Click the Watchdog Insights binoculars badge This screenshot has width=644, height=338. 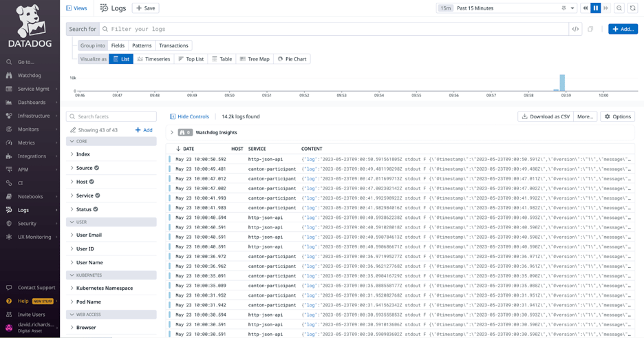(x=185, y=133)
